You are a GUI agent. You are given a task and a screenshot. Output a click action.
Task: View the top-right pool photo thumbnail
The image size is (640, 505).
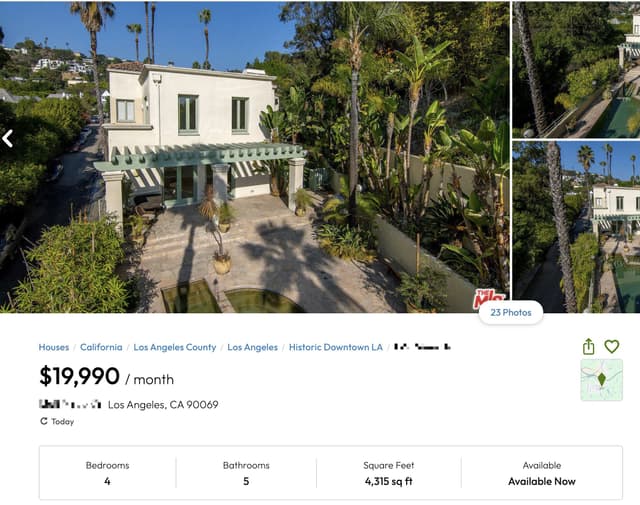pos(576,69)
